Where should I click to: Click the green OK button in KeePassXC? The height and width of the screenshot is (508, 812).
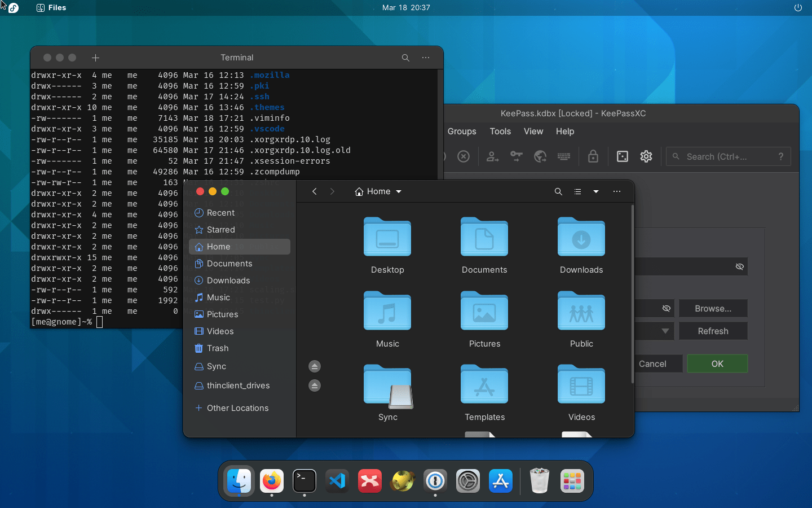coord(717,364)
